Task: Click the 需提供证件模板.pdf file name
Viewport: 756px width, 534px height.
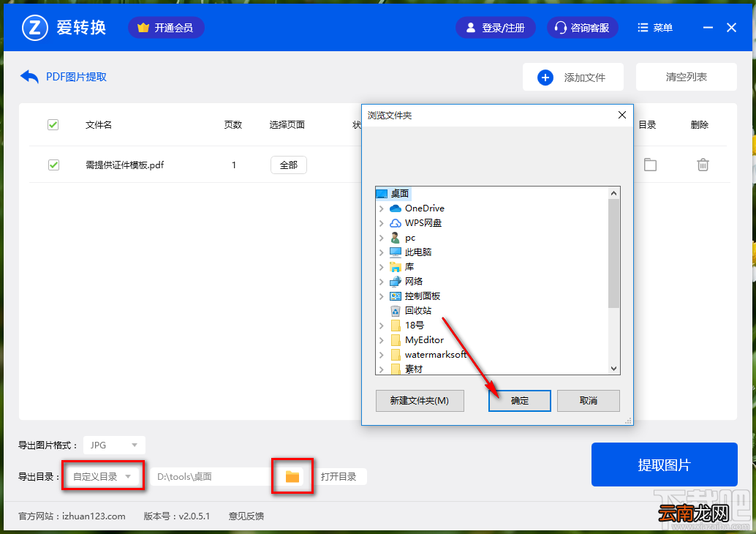Action: 125,165
